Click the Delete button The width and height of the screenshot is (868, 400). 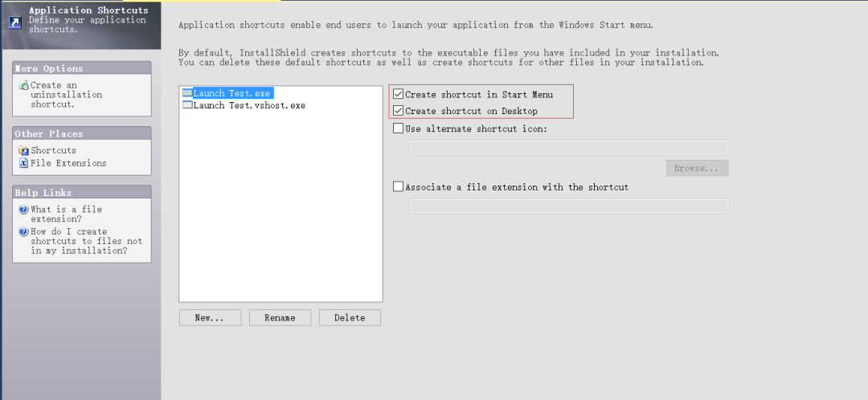(x=350, y=318)
